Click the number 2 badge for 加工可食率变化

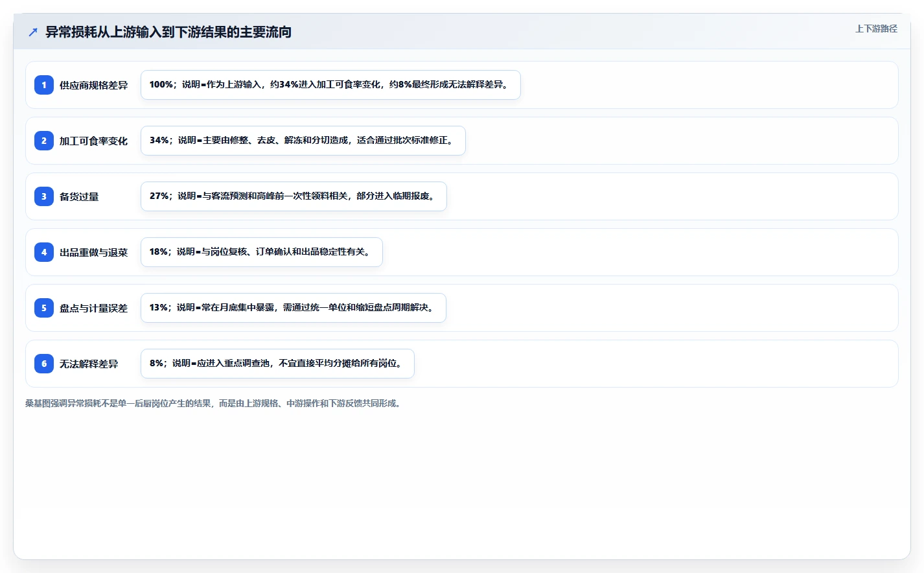point(44,141)
